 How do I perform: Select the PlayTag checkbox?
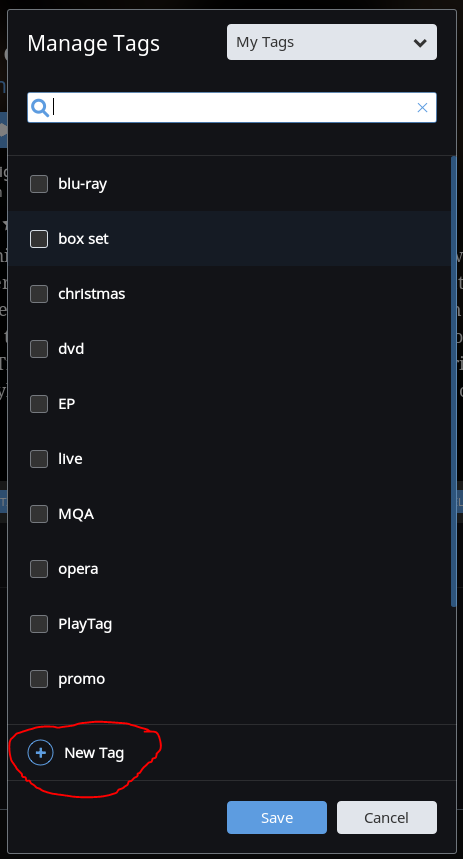[x=39, y=623]
